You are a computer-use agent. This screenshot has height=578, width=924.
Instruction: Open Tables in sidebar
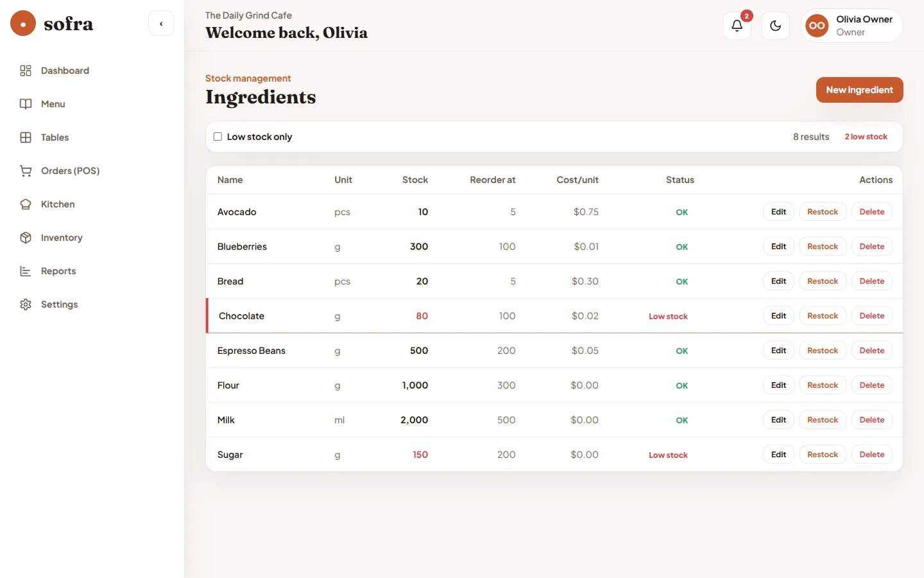92,137
